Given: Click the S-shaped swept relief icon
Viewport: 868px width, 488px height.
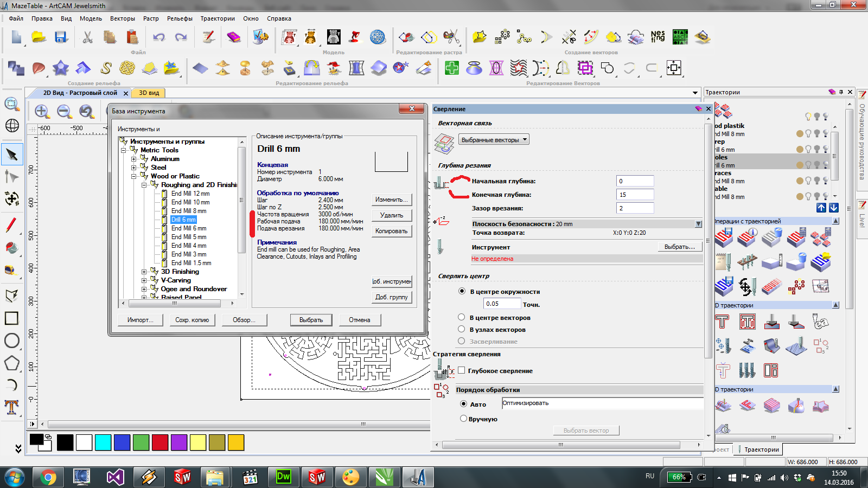Looking at the screenshot, I should [x=106, y=68].
